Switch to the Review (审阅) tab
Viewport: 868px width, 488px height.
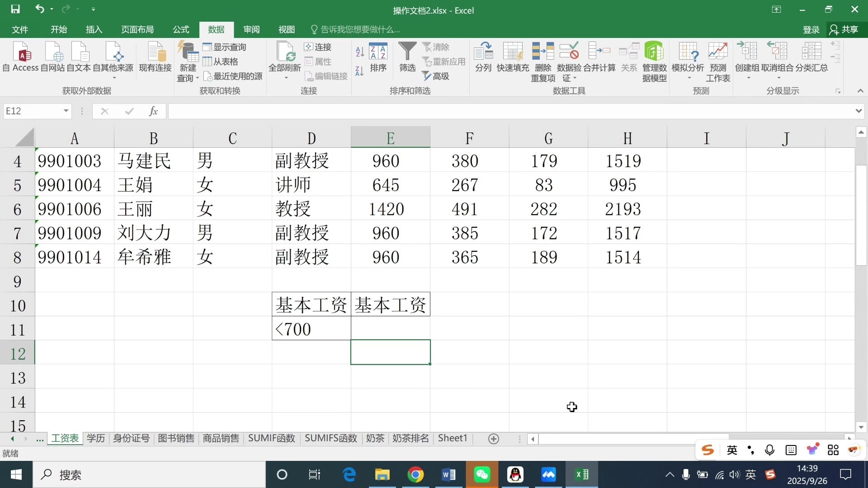[x=251, y=29]
